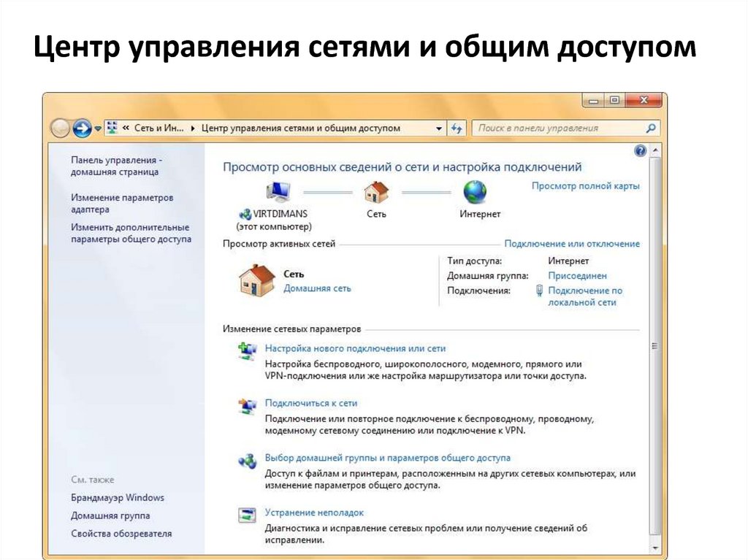Open the address bar history dropdown
The width and height of the screenshot is (748, 560).
coord(439,129)
